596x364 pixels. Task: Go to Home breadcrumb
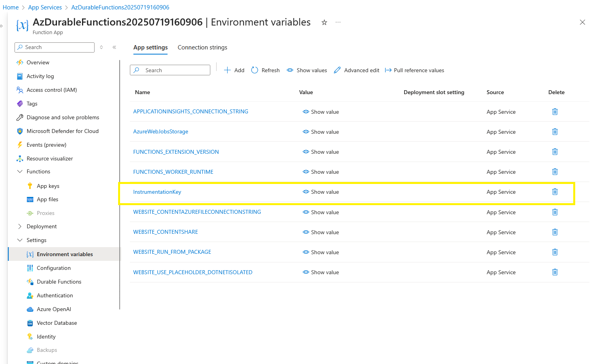11,7
